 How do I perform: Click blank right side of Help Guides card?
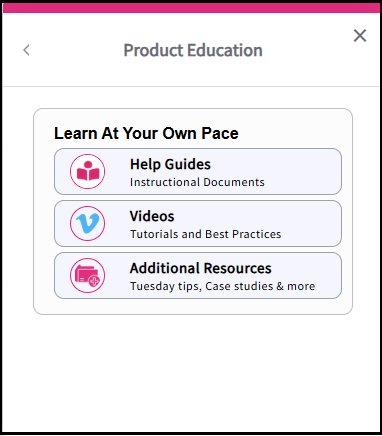tap(303, 171)
